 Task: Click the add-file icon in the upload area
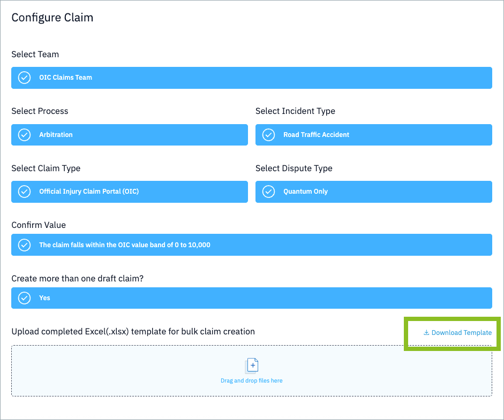click(252, 365)
